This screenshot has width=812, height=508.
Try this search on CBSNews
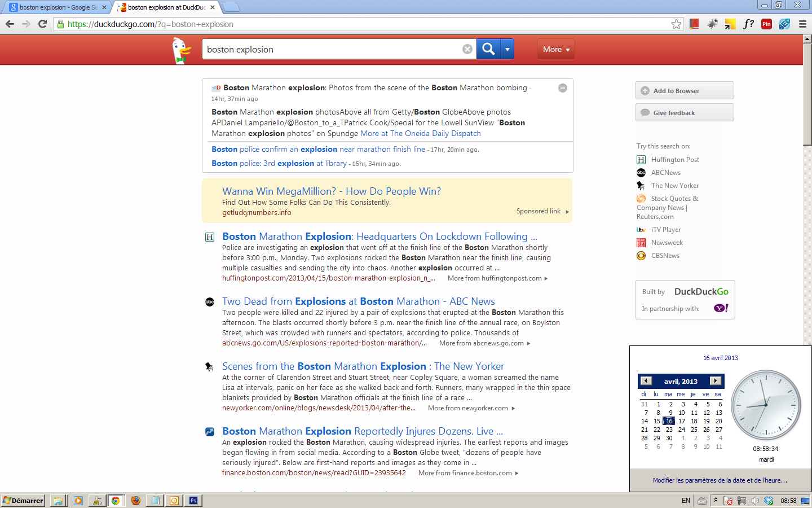(665, 256)
